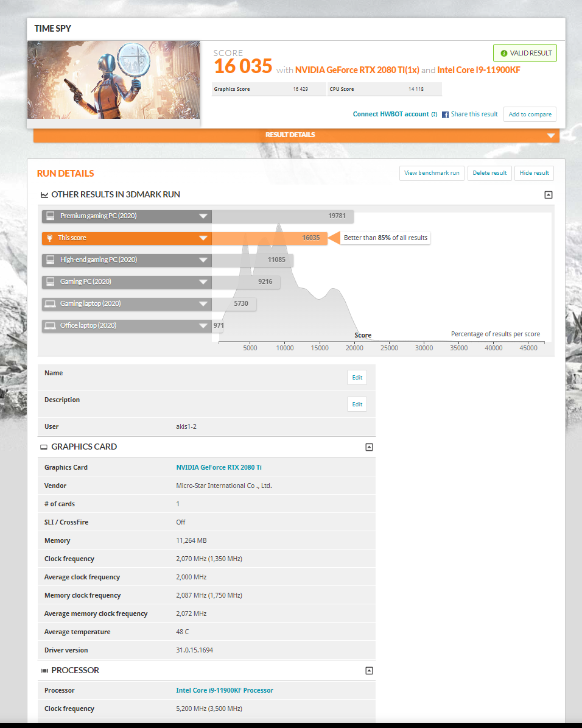Click the monitor icon in Premium gaming PC row
The image size is (582, 728).
pos(51,216)
